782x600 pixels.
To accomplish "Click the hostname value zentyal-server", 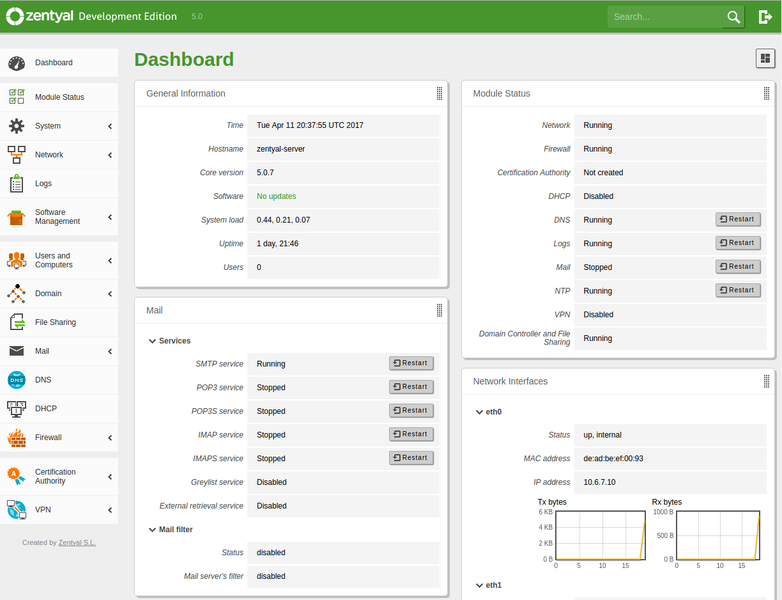I will (x=281, y=149).
